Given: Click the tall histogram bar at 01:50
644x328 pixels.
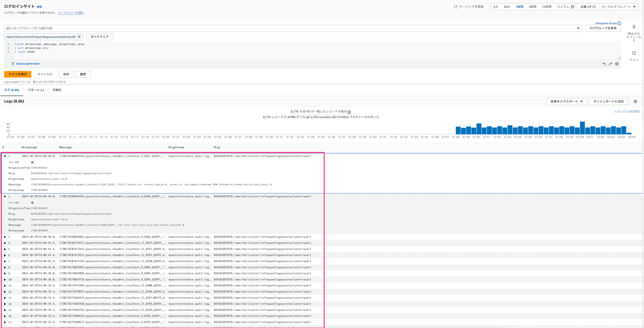Looking at the screenshot, I should 479,129.
